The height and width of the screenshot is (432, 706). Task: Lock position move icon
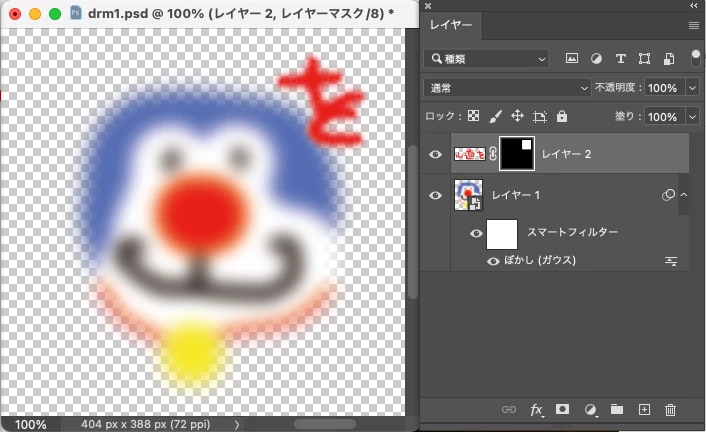point(517,116)
